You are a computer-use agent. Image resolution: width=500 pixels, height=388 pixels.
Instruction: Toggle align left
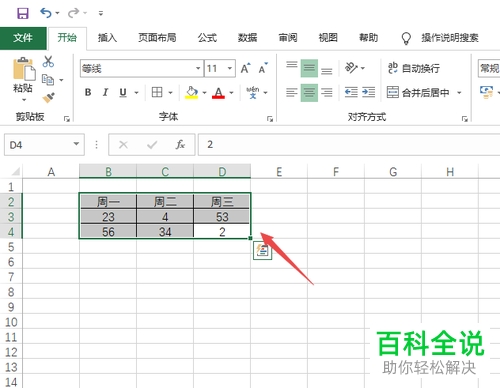pos(292,92)
